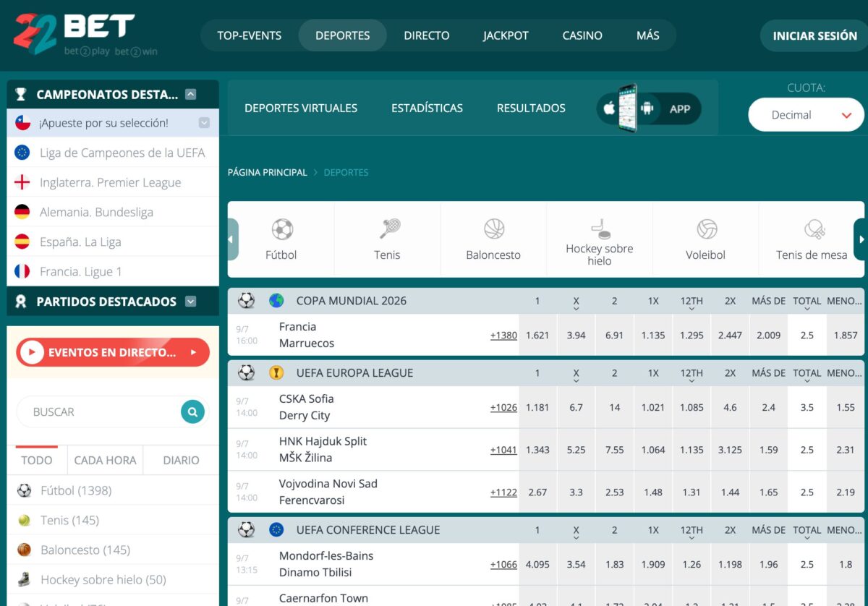Screen dimensions: 868x606
Task: Click the Germany flag icon
Action: [22, 212]
